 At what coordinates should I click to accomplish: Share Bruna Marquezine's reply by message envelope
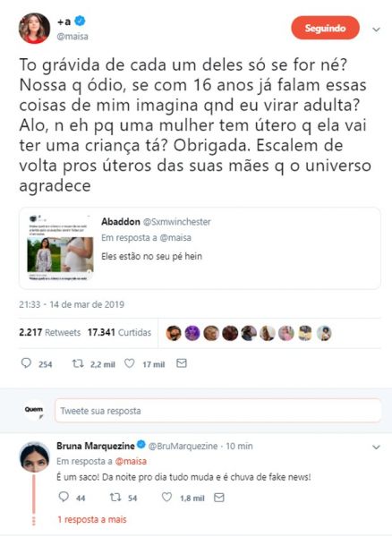point(219,498)
